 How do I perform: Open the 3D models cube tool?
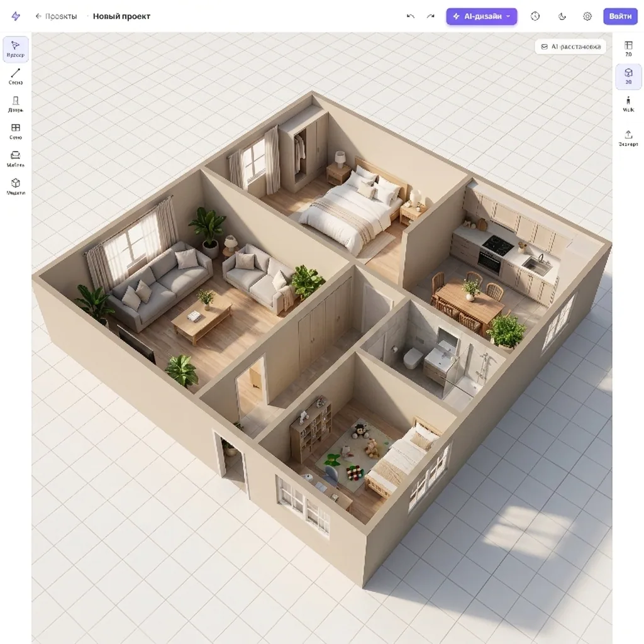[x=16, y=187]
